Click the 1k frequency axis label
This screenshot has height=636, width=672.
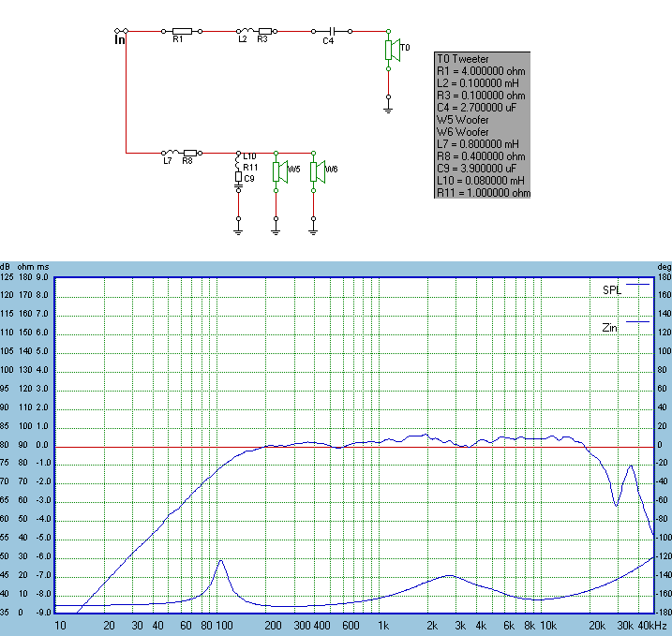tap(382, 626)
